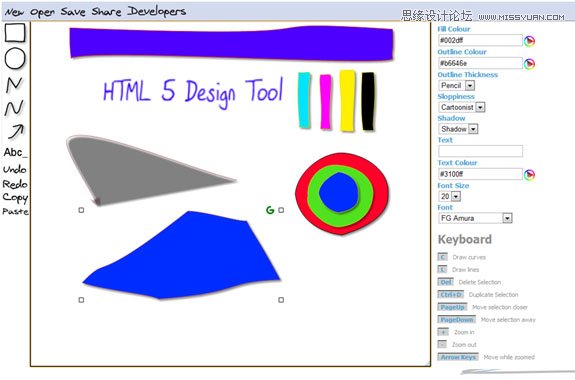The height and width of the screenshot is (380, 575).
Task: Select the cyan vertical bar
Action: click(304, 100)
